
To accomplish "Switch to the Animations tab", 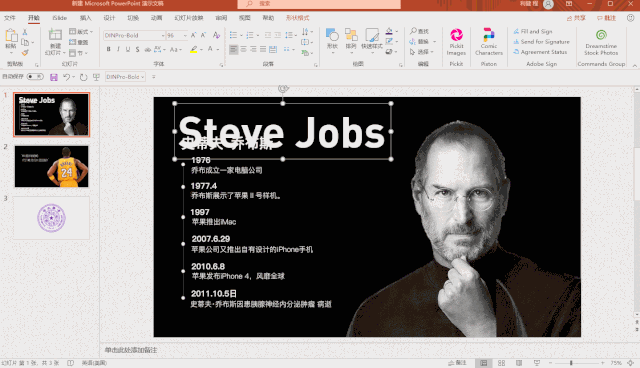I will 156,18.
